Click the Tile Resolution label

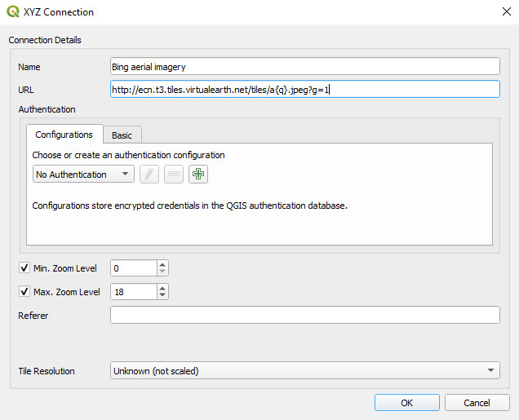[x=47, y=371]
